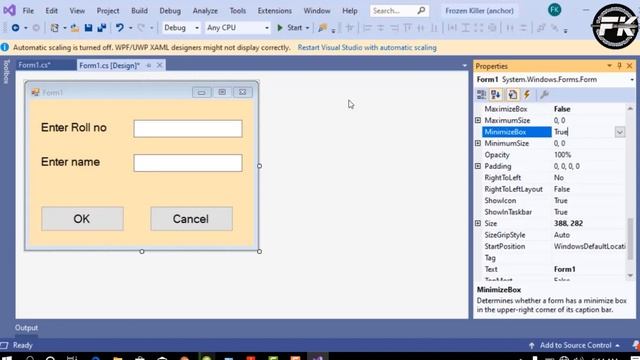The width and height of the screenshot is (640, 360).
Task: Click the Navigate Backward arrow icon
Action: click(16, 28)
